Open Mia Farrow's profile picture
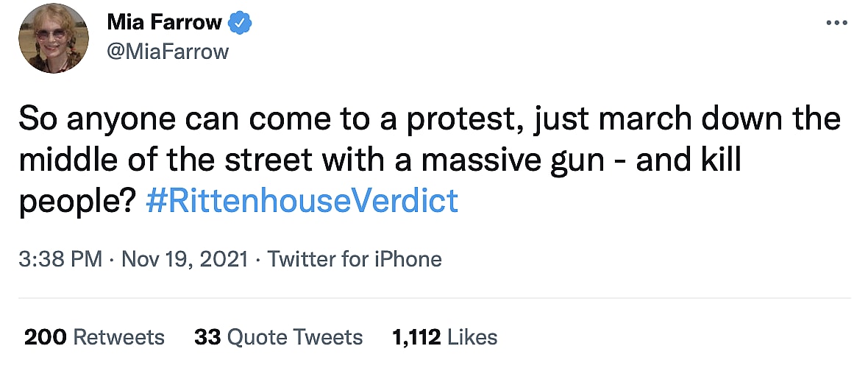Screen dimensions: 868x371 point(54,38)
